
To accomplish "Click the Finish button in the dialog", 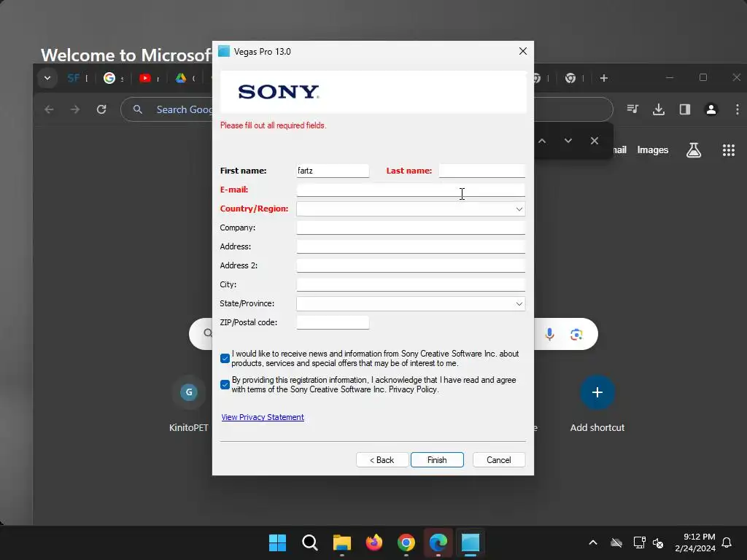I will (x=437, y=459).
